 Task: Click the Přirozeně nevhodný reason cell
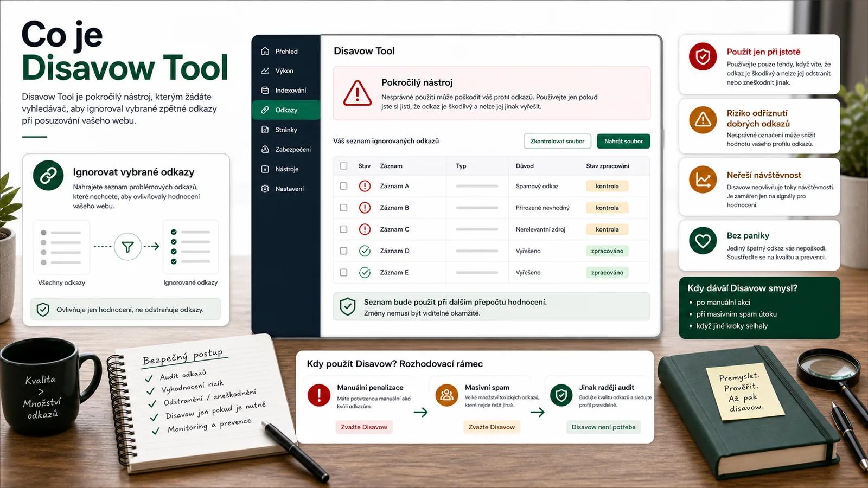click(x=542, y=208)
